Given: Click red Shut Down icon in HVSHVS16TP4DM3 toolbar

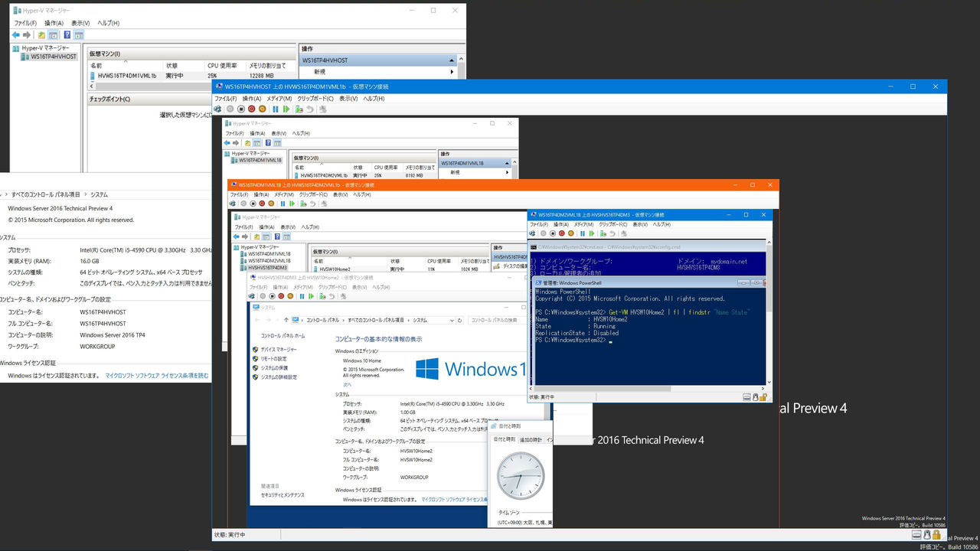Looking at the screenshot, I should (x=561, y=233).
